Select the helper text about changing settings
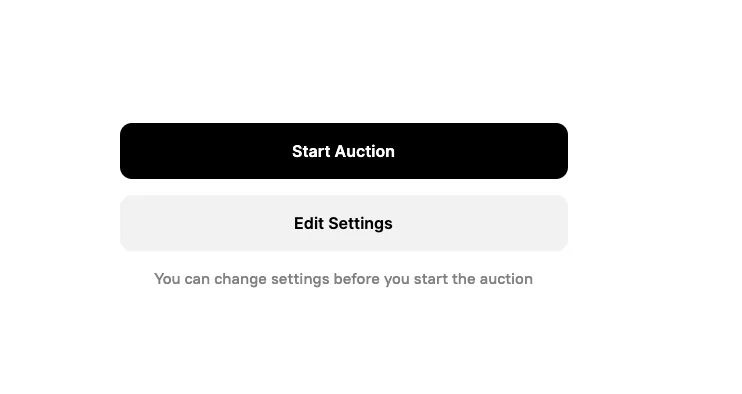Image resolution: width=742 pixels, height=394 pixels. click(344, 279)
